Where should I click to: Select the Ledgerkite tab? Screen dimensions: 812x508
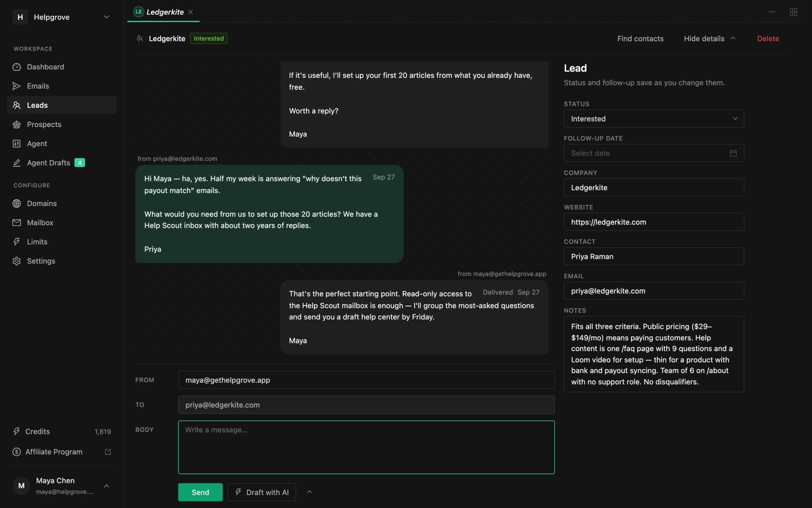(x=163, y=12)
